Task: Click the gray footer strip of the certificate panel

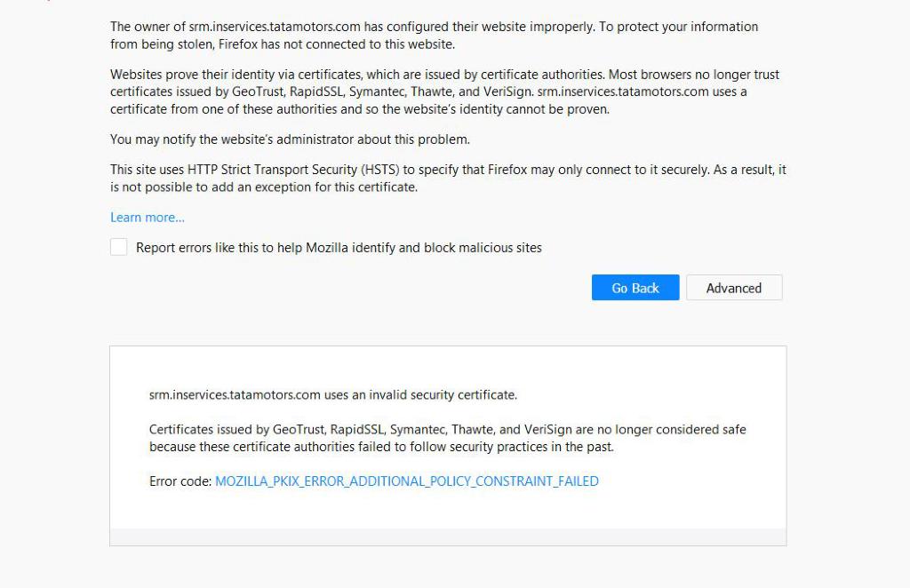Action: pyautogui.click(x=448, y=537)
